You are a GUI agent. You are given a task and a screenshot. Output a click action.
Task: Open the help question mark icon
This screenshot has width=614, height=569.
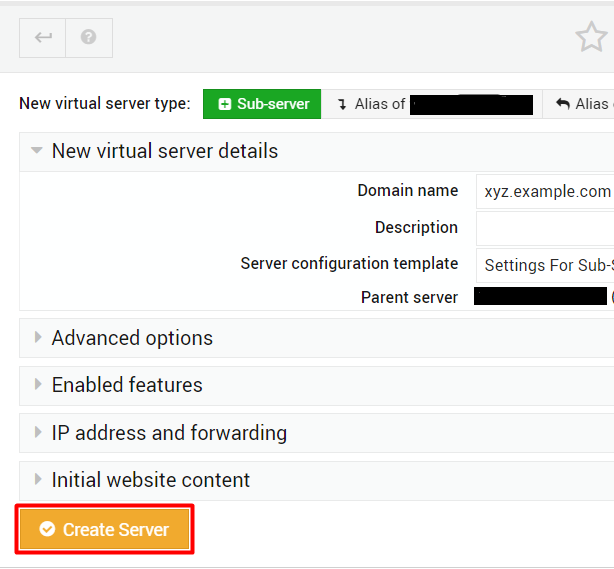[x=89, y=38]
